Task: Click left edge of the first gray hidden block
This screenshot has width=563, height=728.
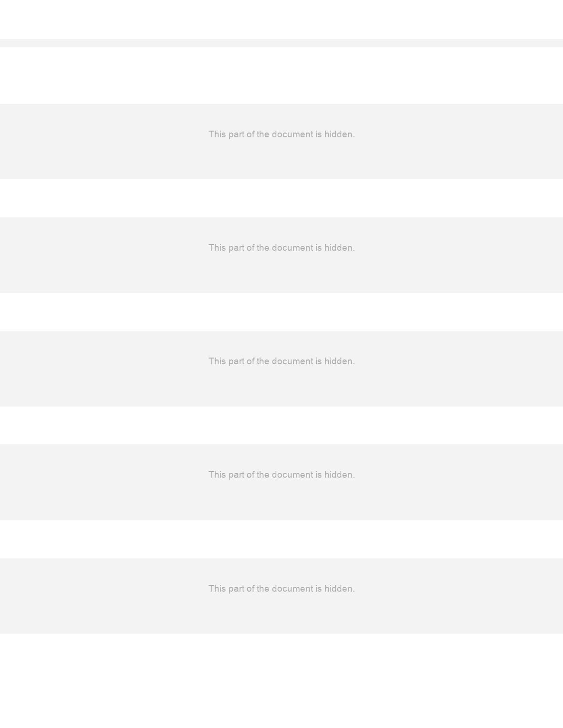Action: pos(2,142)
